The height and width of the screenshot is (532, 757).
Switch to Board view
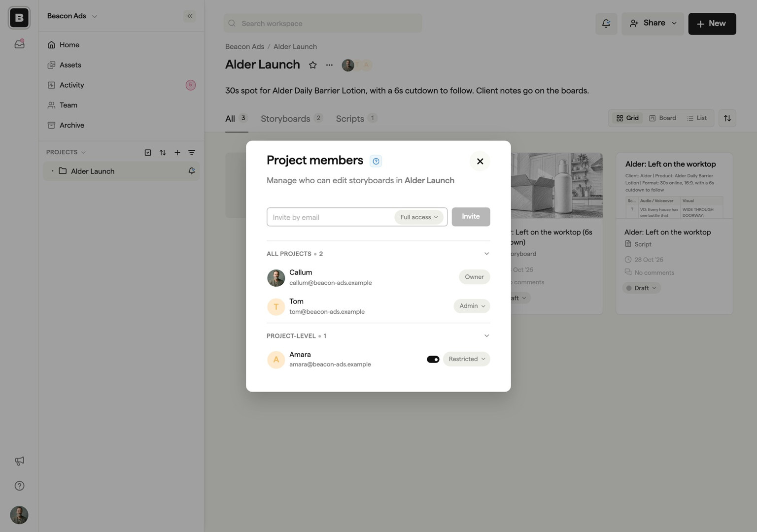[x=662, y=118]
